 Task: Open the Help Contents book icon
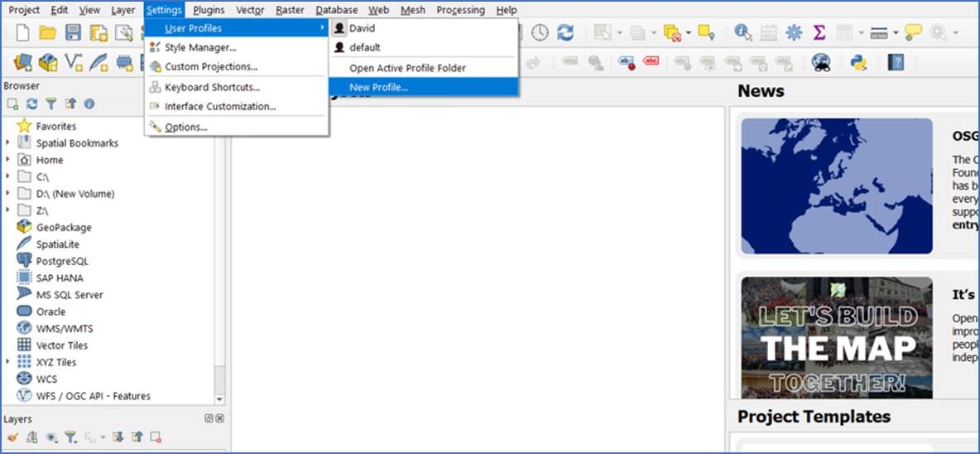896,62
